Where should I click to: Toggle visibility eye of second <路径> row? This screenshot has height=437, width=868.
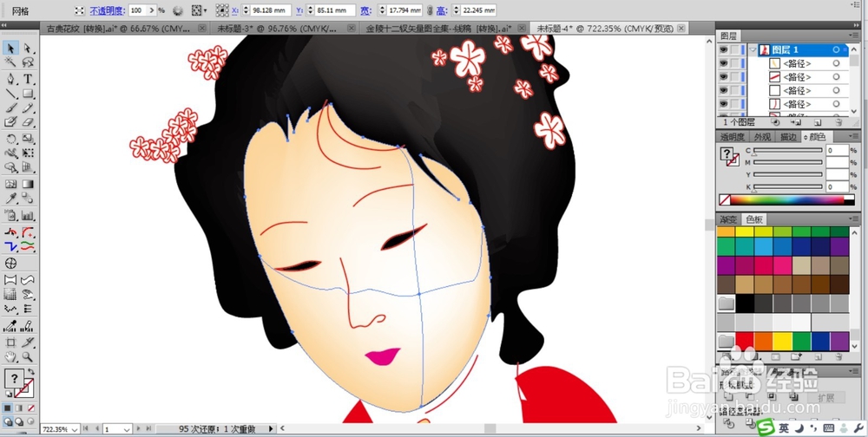coord(724,77)
